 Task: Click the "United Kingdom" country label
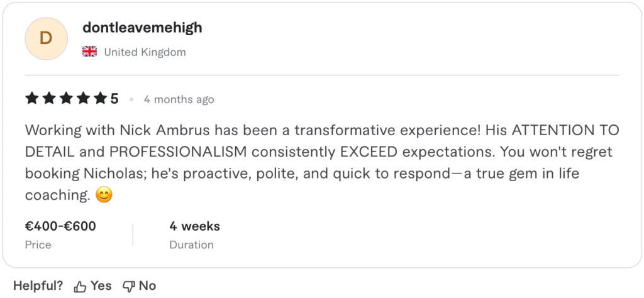(x=145, y=52)
